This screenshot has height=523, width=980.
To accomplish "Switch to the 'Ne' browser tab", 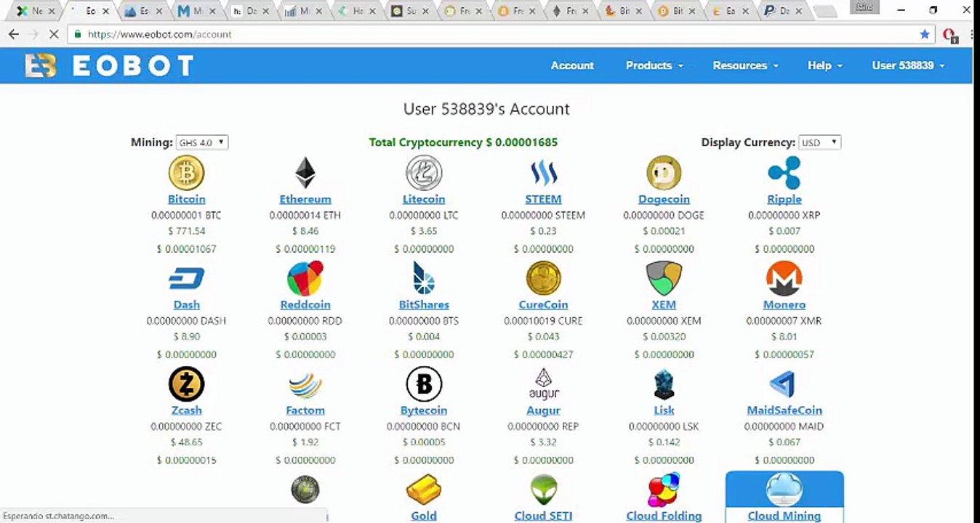I will pos(36,11).
